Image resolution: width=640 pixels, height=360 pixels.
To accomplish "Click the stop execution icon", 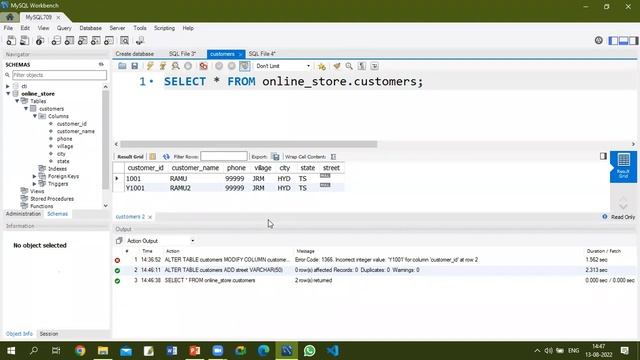I will click(188, 66).
